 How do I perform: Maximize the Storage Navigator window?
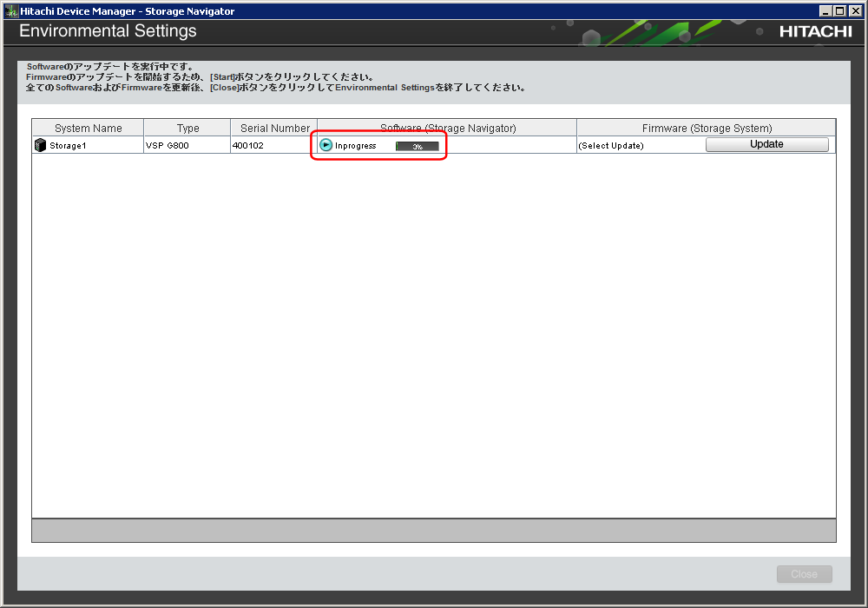(x=839, y=11)
